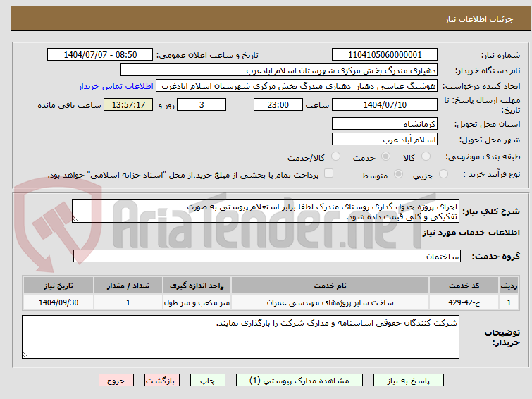Click the ساعت باقی مانده label
Viewport: 532px width, 399px height.
[69, 105]
